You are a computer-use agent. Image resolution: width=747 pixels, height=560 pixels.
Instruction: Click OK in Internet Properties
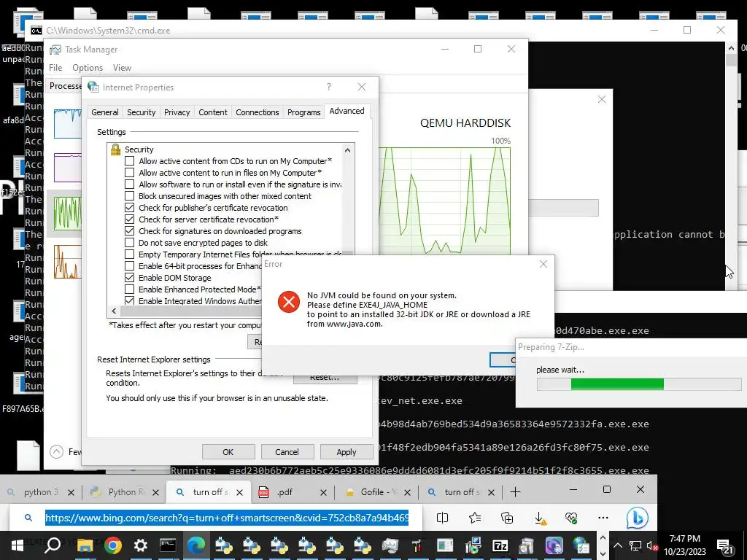point(228,452)
